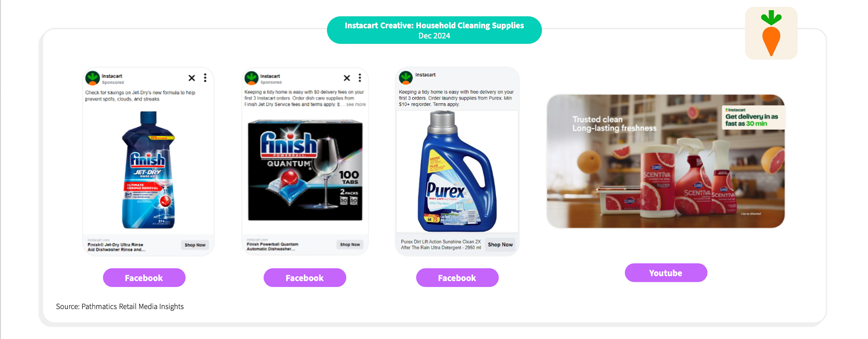Image resolution: width=868 pixels, height=339 pixels.
Task: Expand 'see more' in Finish Quantum ad text
Action: [x=356, y=105]
